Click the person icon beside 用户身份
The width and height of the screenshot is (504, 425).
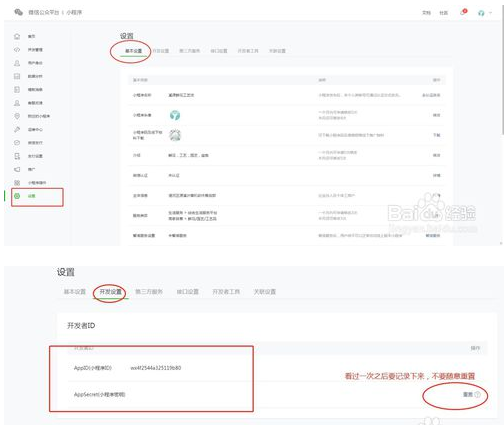tap(17, 63)
